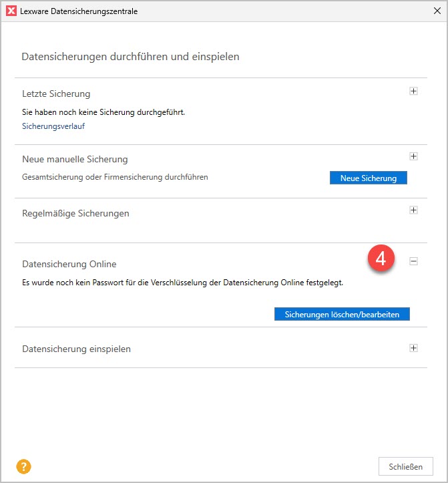Expand the Regelmäßige Sicherungen section
This screenshot has height=483, width=448.
(x=413, y=210)
